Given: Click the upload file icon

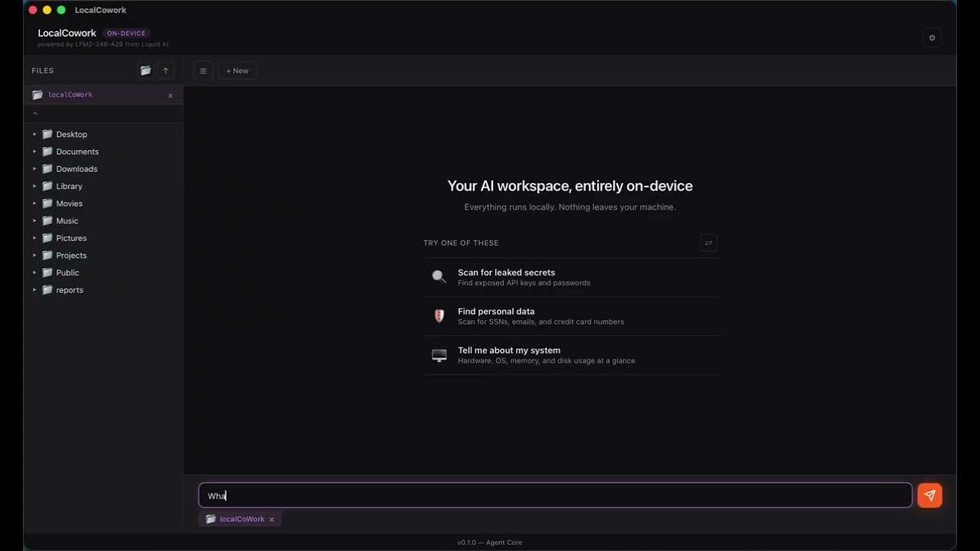Looking at the screenshot, I should tap(165, 70).
